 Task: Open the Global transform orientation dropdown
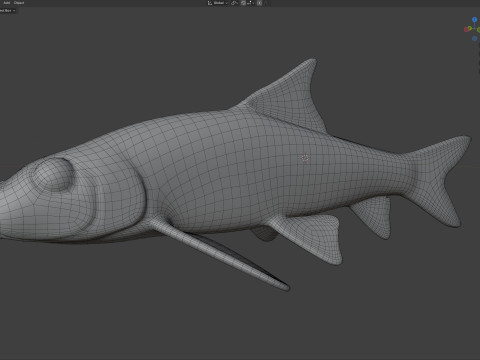(x=218, y=3)
